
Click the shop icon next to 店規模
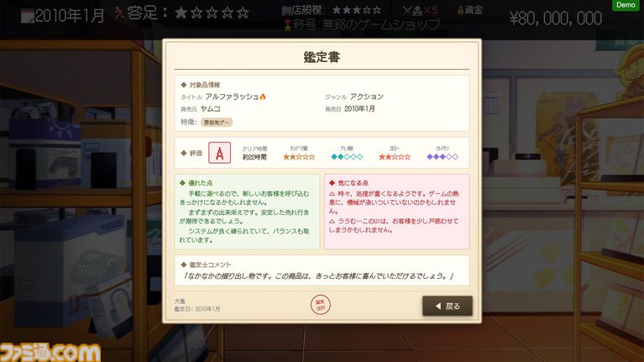point(286,10)
